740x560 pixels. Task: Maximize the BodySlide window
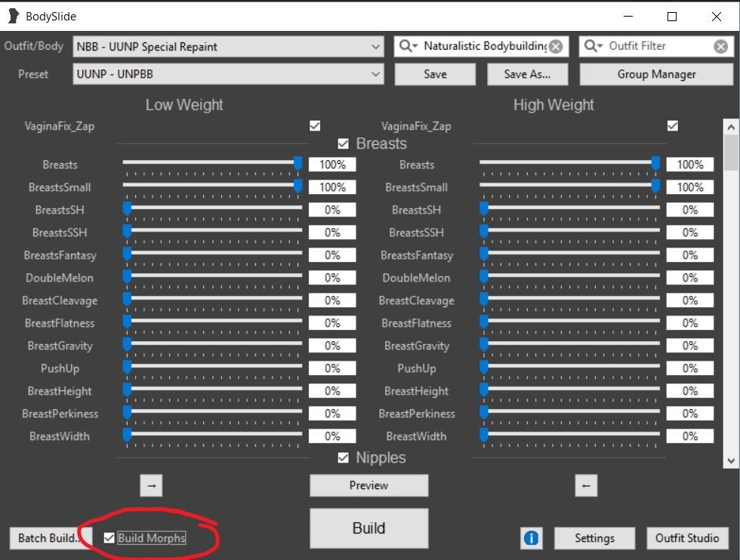point(672,17)
